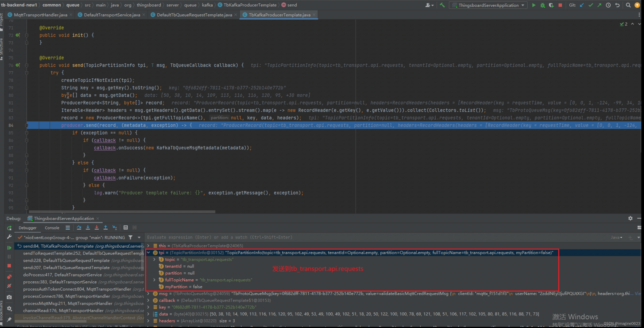The height and width of the screenshot is (328, 644).
Task: Open debug sidebar settings gear
Action: pyautogui.click(x=9, y=308)
